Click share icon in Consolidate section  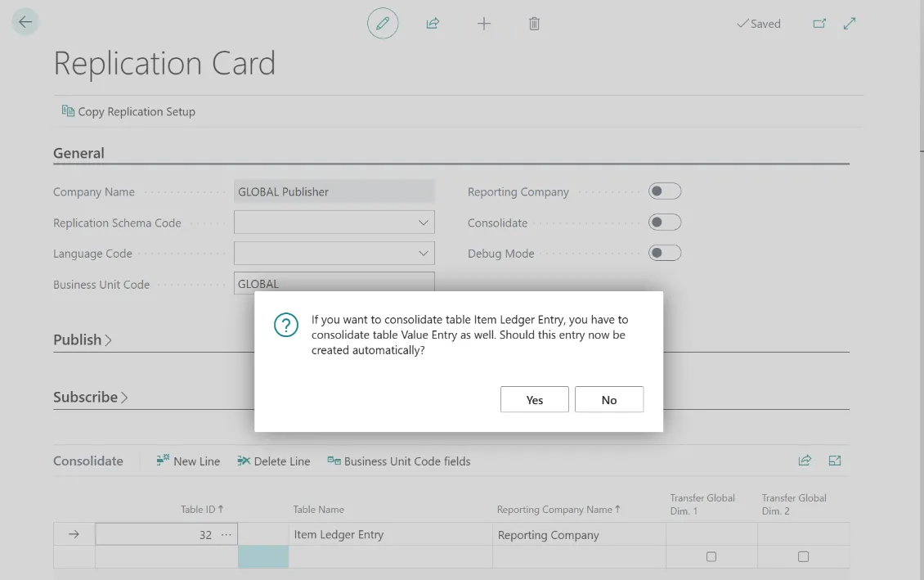coord(805,461)
